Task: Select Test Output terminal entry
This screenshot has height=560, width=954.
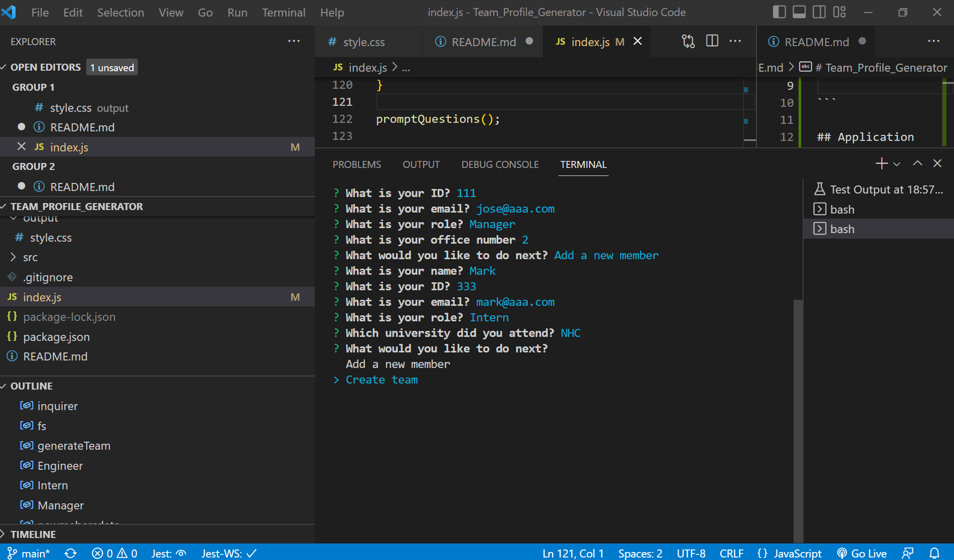Action: tap(879, 190)
